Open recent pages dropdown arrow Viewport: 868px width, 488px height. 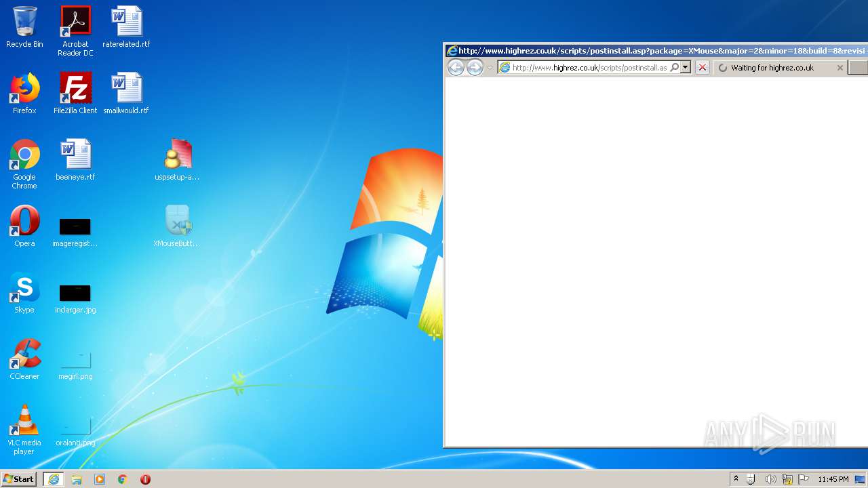pos(490,68)
